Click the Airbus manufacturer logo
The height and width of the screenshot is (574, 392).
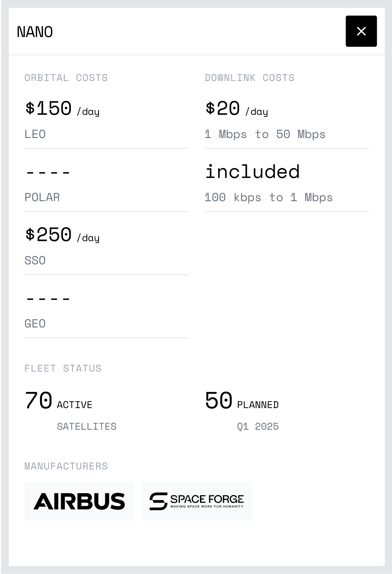pos(79,501)
